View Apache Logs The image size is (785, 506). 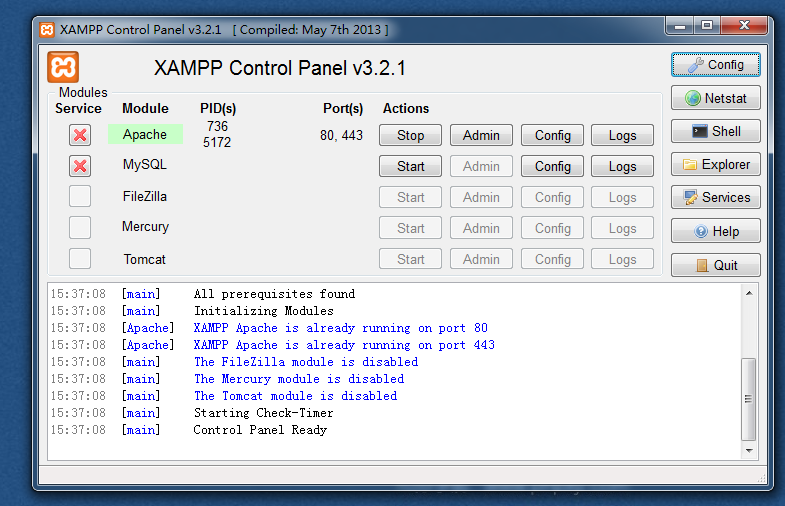(x=622, y=135)
